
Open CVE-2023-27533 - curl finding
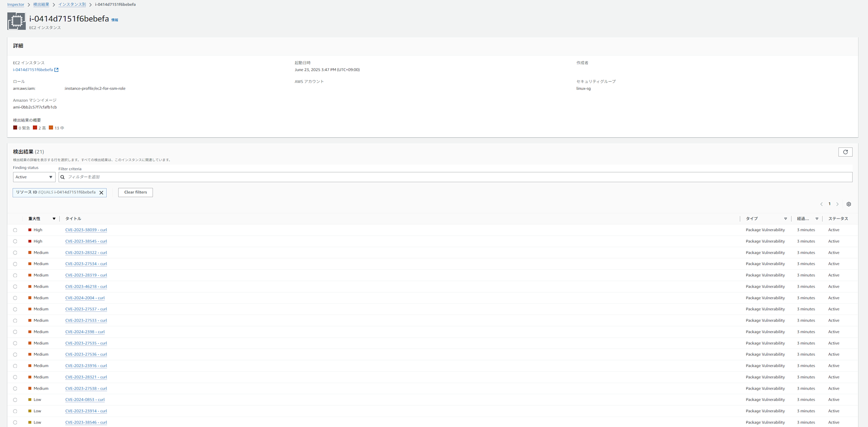click(86, 321)
